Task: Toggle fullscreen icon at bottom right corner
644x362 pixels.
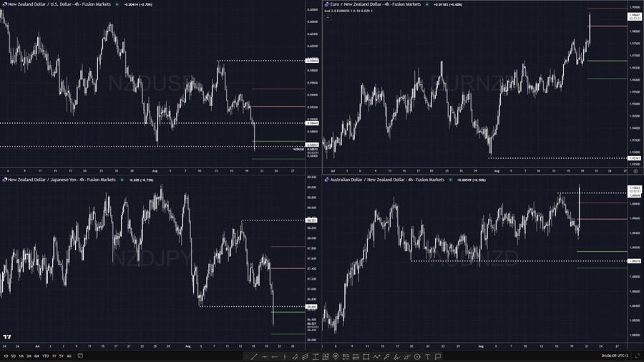Action: (x=637, y=356)
